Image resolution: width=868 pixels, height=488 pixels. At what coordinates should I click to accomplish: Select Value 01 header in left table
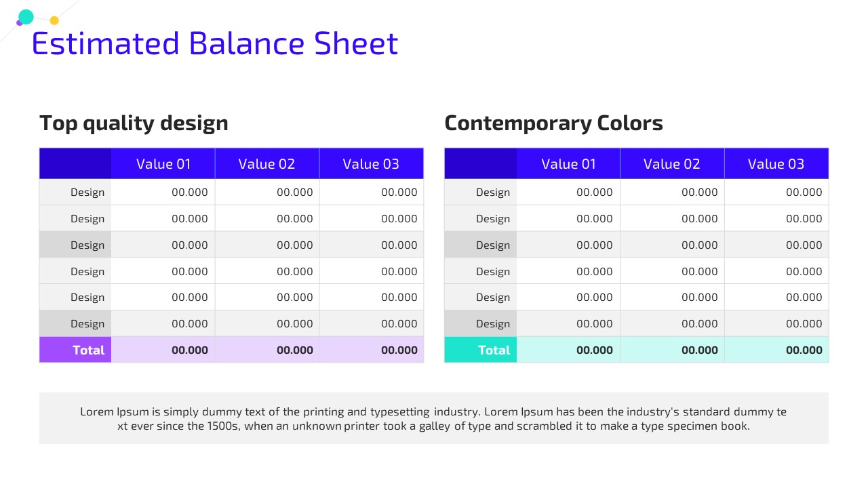click(x=163, y=163)
